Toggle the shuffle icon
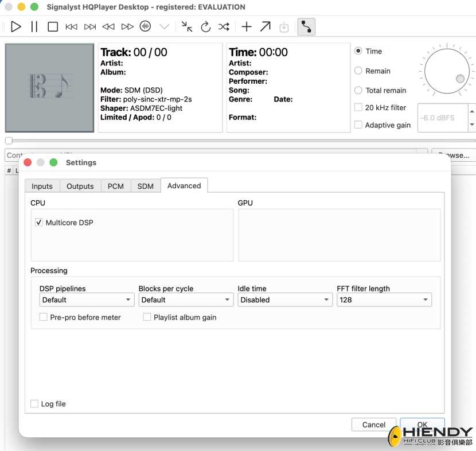Image resolution: width=476 pixels, height=451 pixels. tap(224, 27)
